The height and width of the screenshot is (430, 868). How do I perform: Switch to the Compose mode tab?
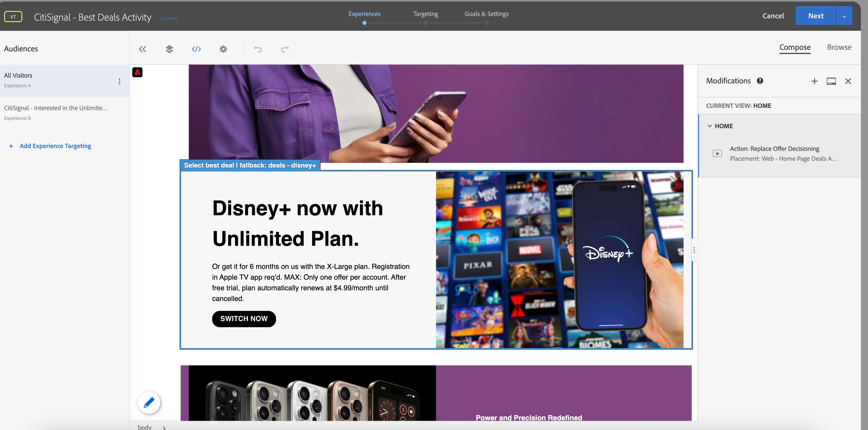[x=795, y=47]
